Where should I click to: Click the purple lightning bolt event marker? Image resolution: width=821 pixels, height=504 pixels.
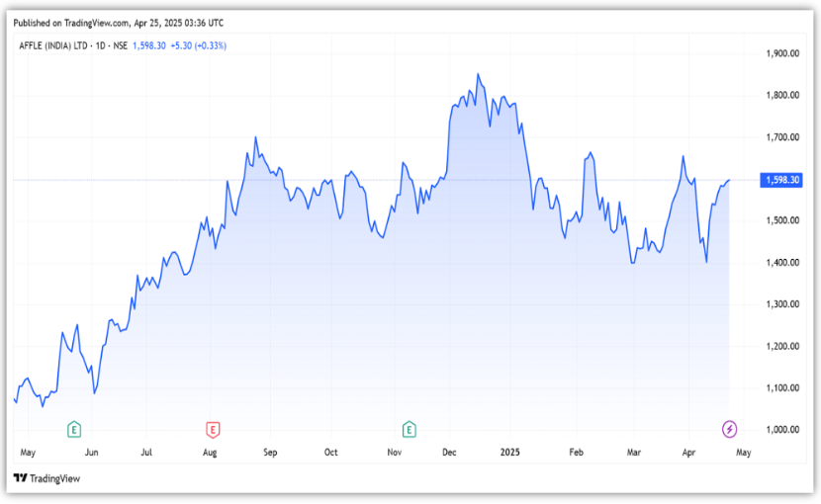tap(730, 429)
